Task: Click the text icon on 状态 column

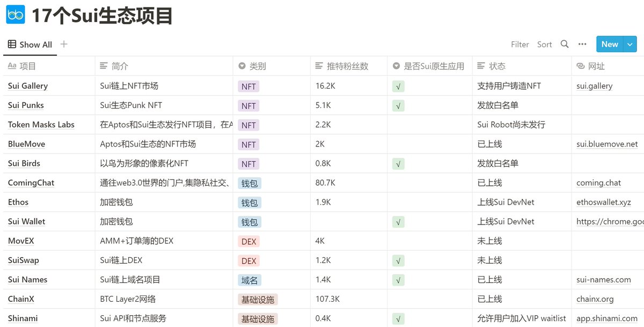Action: [481, 66]
